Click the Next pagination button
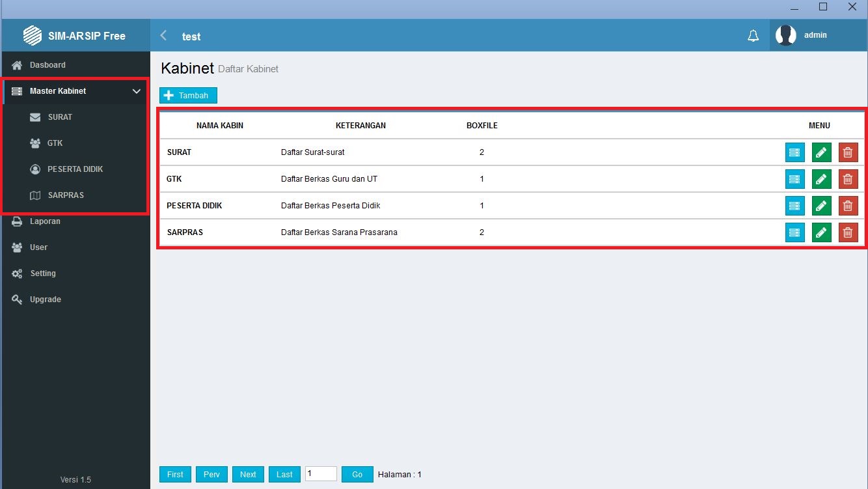Viewport: 868px width, 489px height. [248, 475]
